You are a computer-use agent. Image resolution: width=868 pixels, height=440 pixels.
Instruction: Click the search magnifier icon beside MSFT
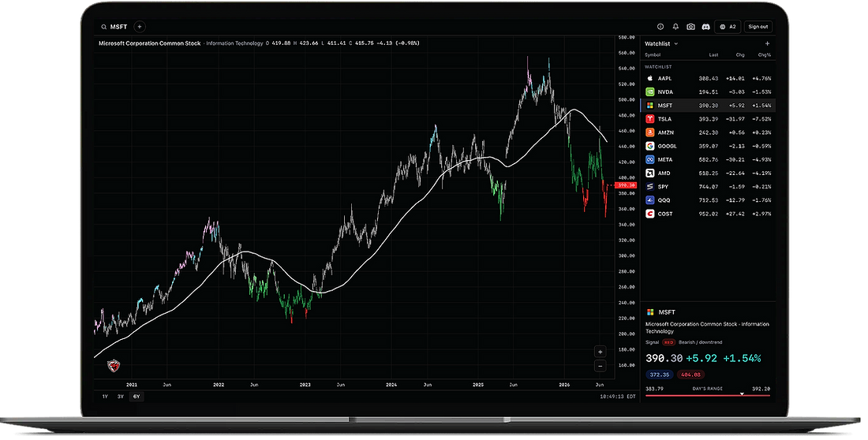[x=103, y=27]
